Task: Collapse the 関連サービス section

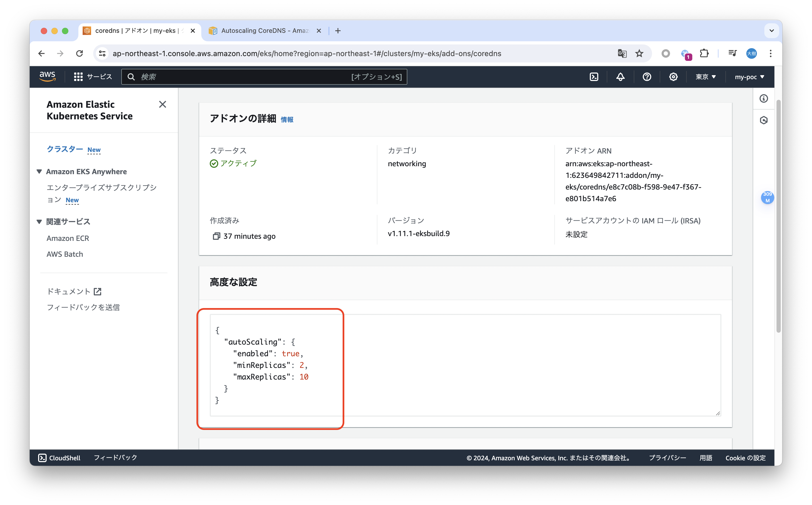Action: coord(39,221)
